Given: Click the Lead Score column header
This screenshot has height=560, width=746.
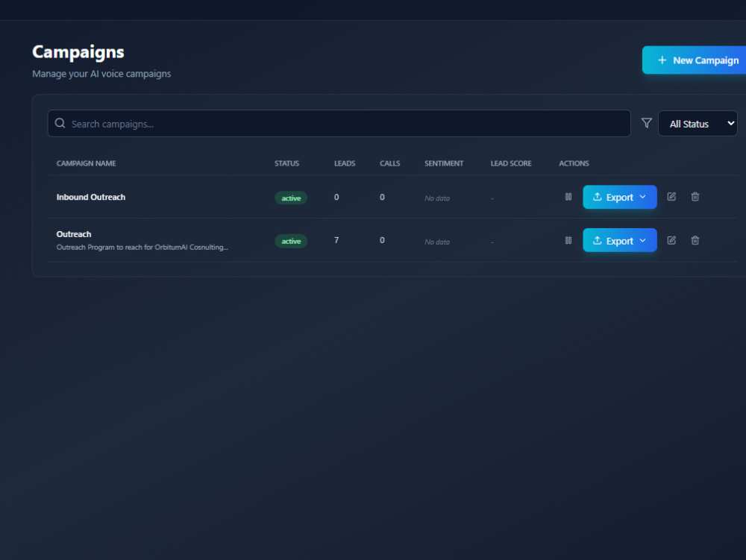Looking at the screenshot, I should tap(511, 163).
